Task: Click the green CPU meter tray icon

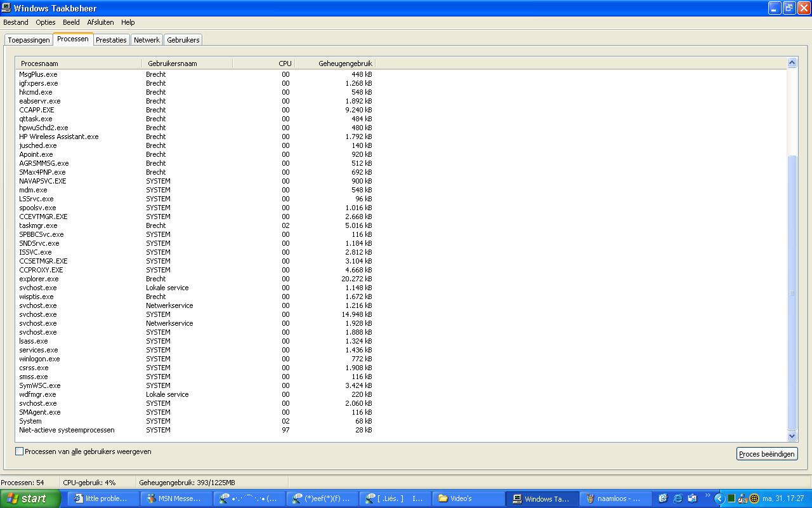Action: (731, 498)
